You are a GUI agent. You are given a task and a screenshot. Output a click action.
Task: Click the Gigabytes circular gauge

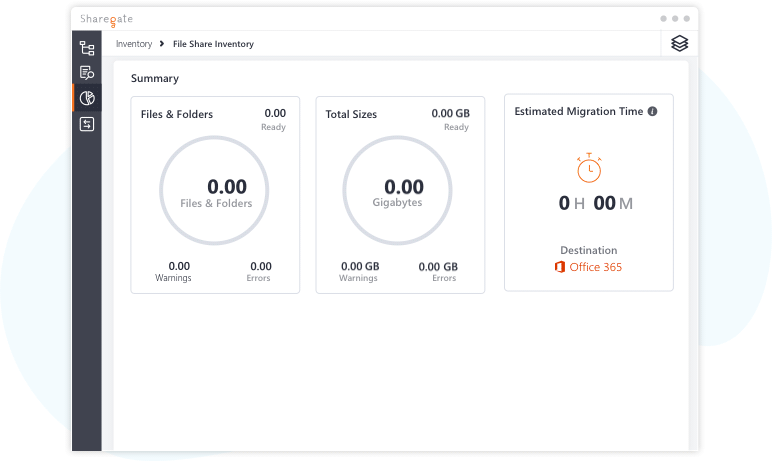click(397, 191)
